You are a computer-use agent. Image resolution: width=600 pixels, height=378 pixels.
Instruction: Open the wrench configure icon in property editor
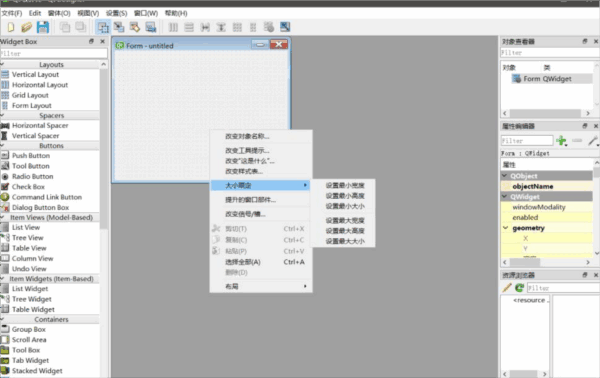click(593, 141)
